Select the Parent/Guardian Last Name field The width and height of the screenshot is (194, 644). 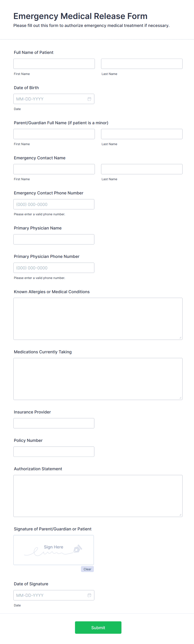click(142, 134)
